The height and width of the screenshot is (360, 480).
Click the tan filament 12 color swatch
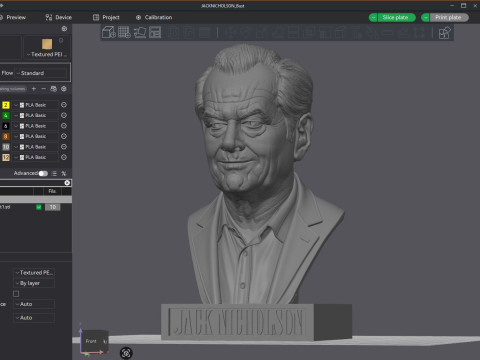click(6, 157)
